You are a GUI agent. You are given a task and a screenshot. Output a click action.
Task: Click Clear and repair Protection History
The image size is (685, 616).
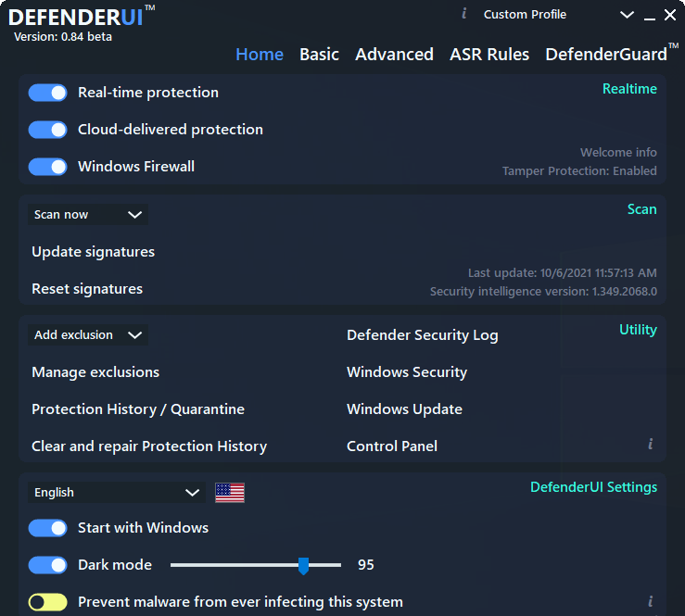149,446
